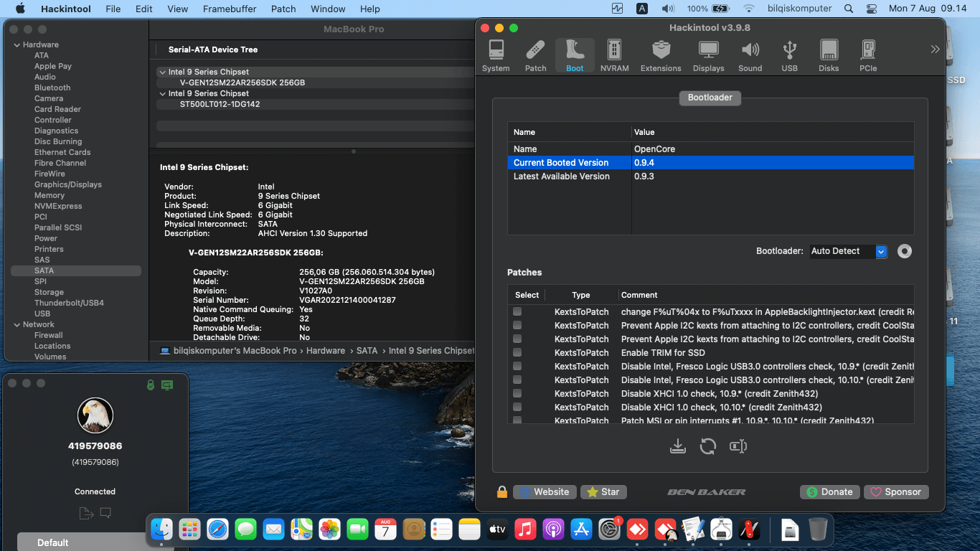
Task: Tick the Enable TRIM for SSD checkbox
Action: pos(517,352)
